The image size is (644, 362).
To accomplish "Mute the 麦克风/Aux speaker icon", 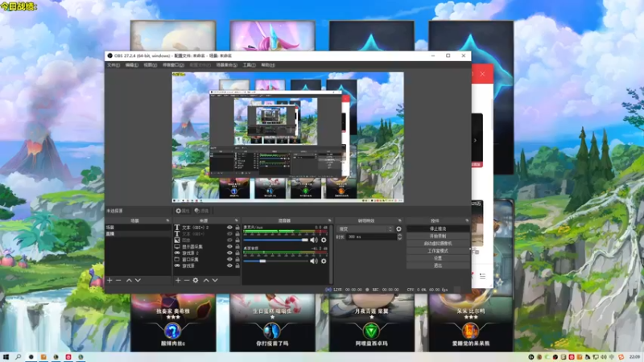I will pos(314,240).
